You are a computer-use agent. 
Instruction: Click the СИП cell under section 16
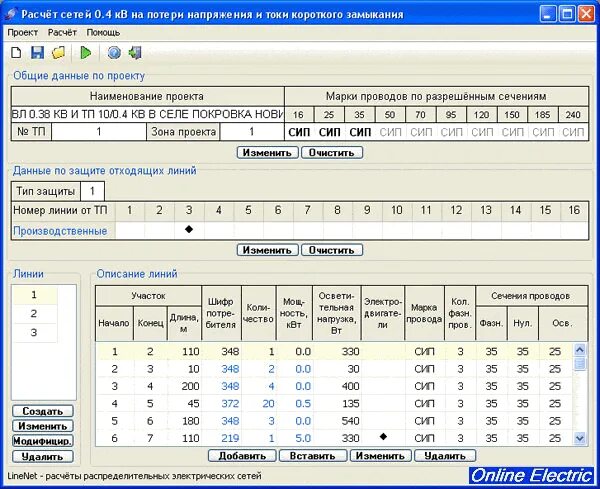coord(299,132)
